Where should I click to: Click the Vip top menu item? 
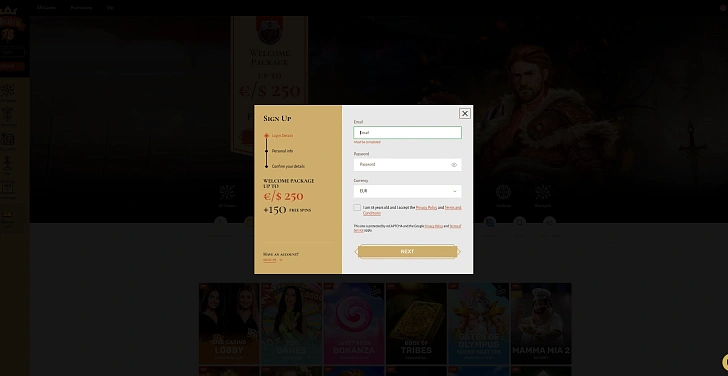110,8
